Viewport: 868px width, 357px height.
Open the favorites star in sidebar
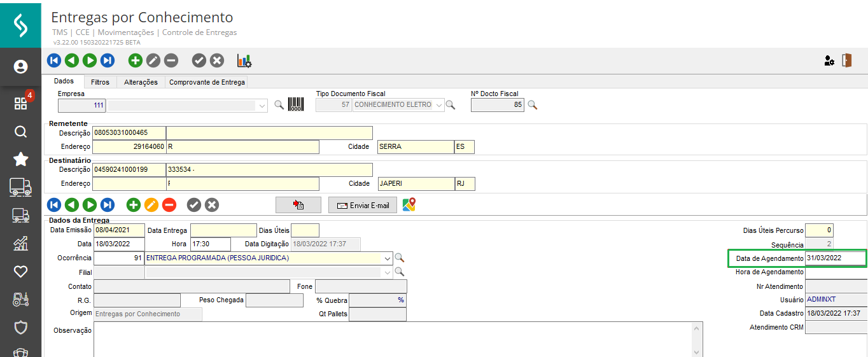20,159
